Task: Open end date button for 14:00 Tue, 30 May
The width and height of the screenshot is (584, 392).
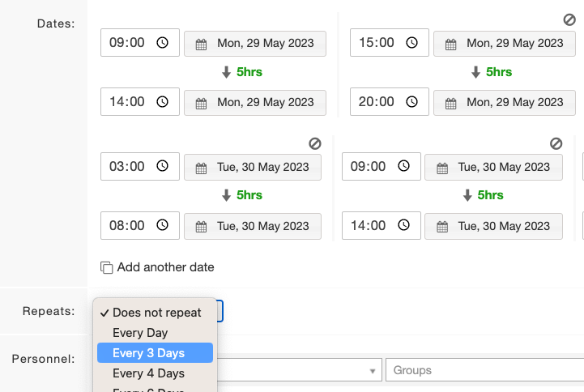Action: pyautogui.click(x=493, y=226)
